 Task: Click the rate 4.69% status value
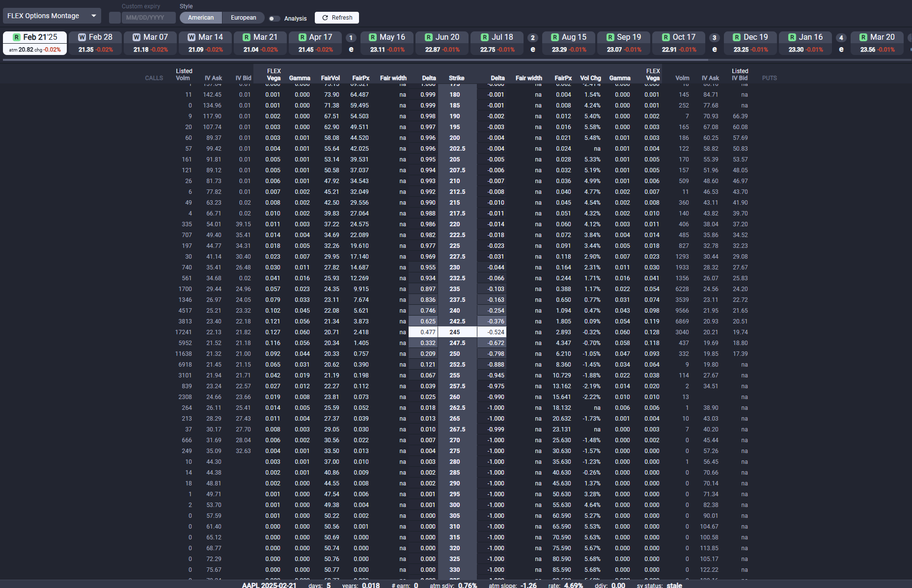click(566, 585)
